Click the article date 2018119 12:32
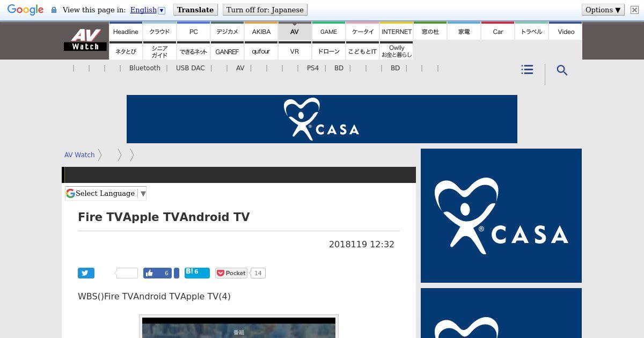This screenshot has height=338, width=644. tap(362, 244)
